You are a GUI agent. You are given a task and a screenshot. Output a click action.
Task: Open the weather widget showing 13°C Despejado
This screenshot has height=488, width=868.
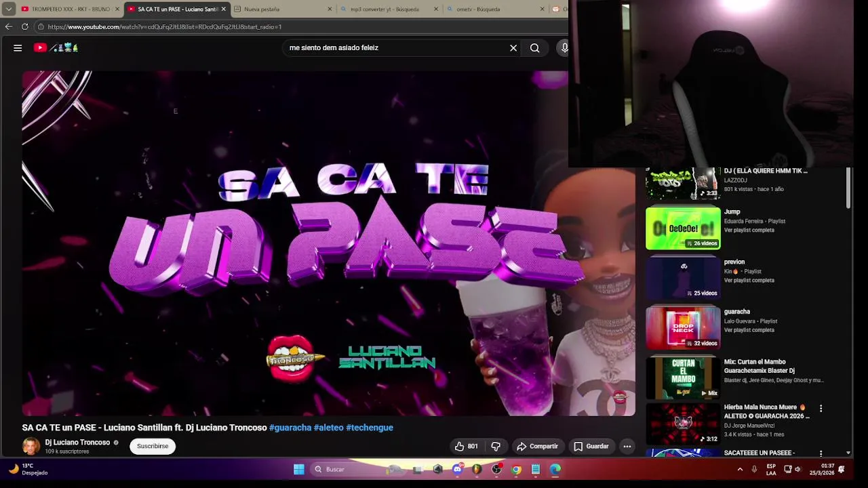pyautogui.click(x=28, y=469)
